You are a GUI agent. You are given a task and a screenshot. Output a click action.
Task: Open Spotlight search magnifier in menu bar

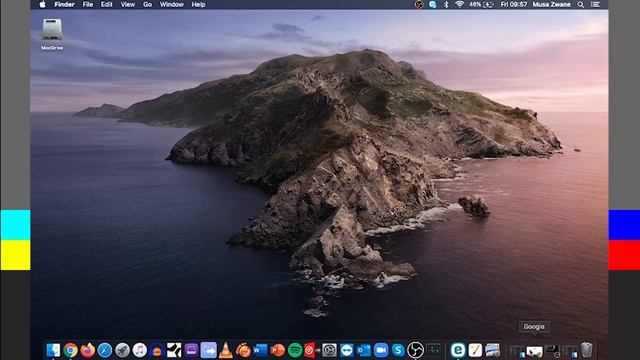580,4
